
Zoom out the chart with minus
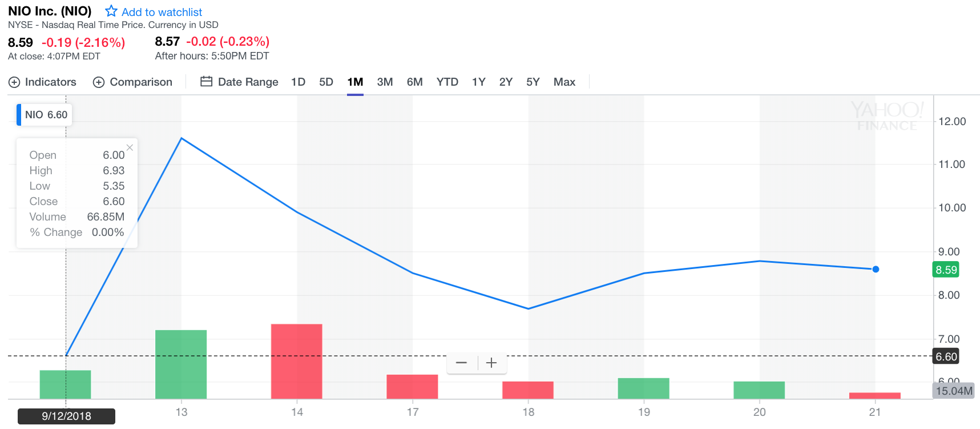[x=462, y=363]
